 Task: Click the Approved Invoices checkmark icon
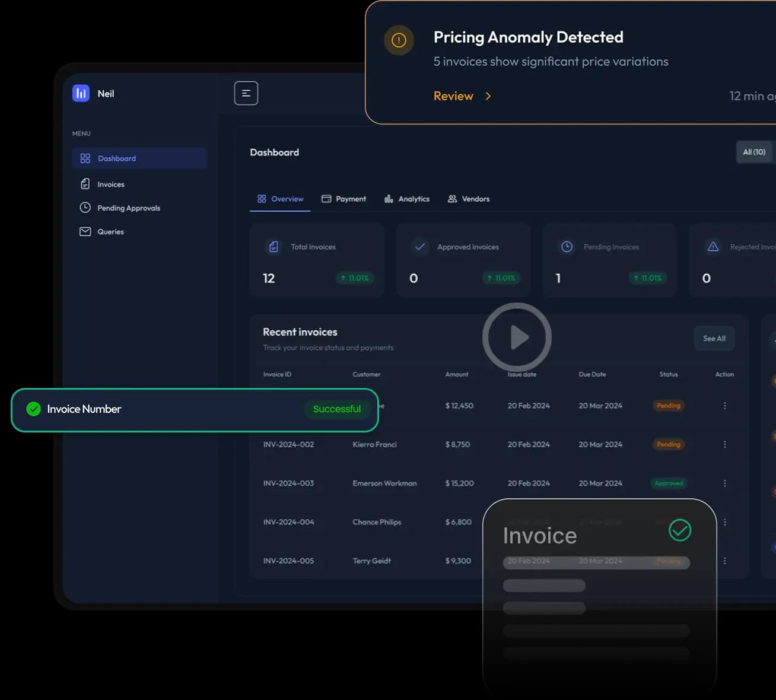point(420,247)
